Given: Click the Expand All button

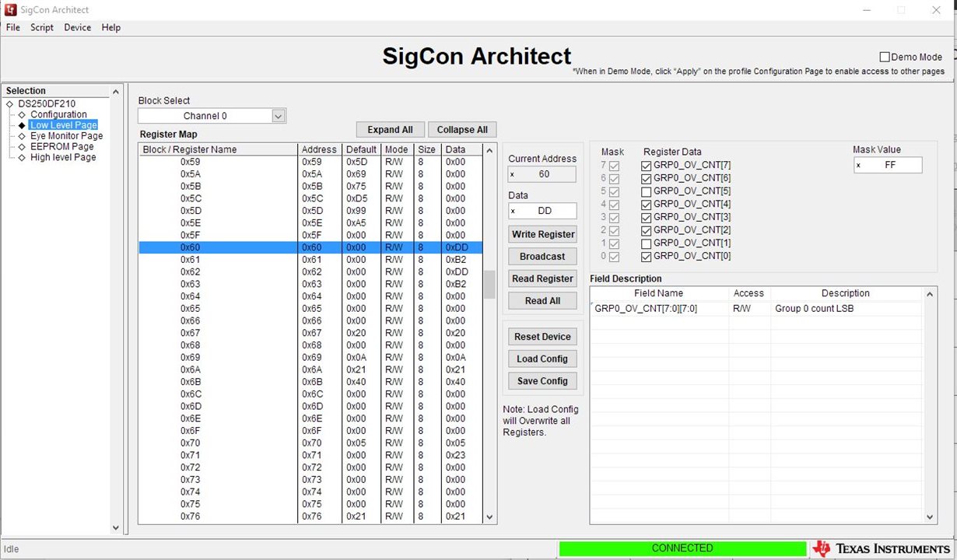Looking at the screenshot, I should [391, 130].
